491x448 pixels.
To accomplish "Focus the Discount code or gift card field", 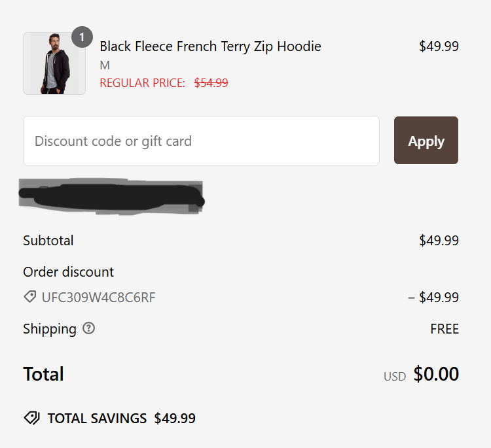I will click(201, 141).
